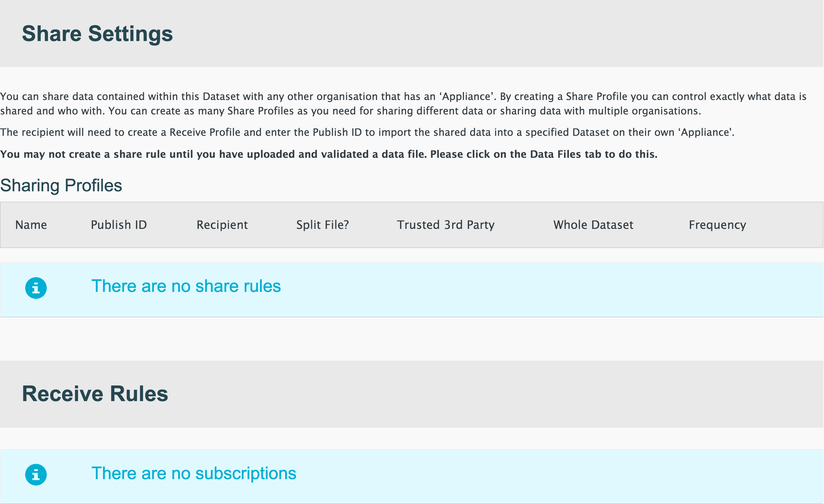Click the info icon beside no subscriptions
The height and width of the screenshot is (504, 824).
[x=36, y=474]
